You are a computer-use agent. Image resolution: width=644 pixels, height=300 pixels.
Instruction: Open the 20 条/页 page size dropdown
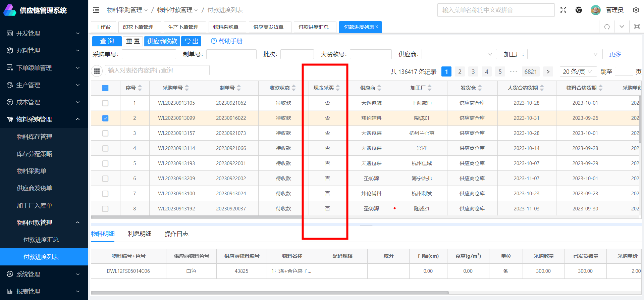pos(578,71)
